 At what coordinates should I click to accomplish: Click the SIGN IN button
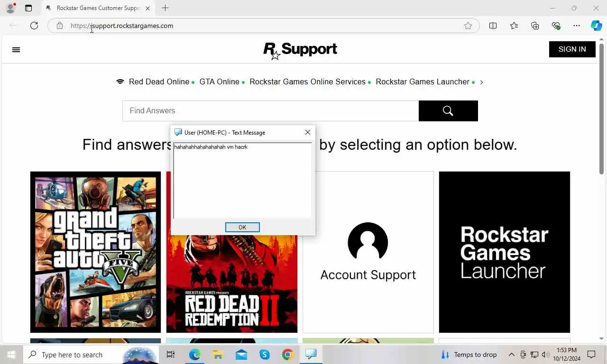[x=572, y=49]
